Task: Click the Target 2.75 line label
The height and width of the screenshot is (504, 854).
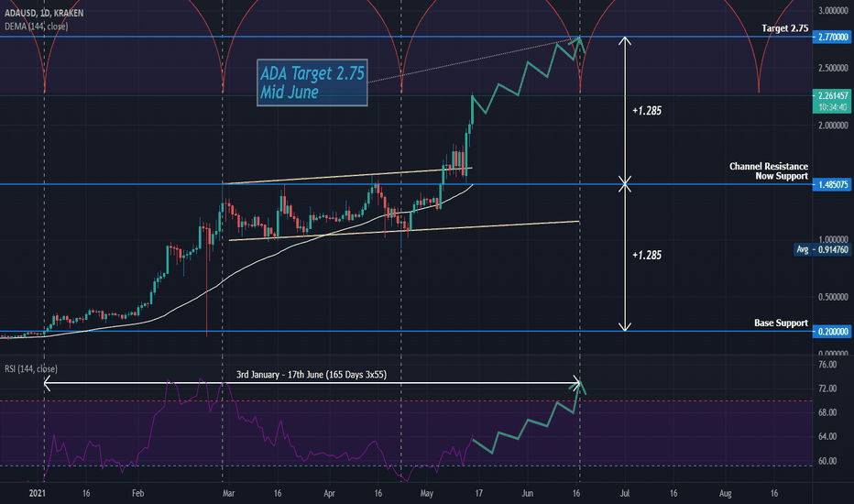Action: (785, 28)
